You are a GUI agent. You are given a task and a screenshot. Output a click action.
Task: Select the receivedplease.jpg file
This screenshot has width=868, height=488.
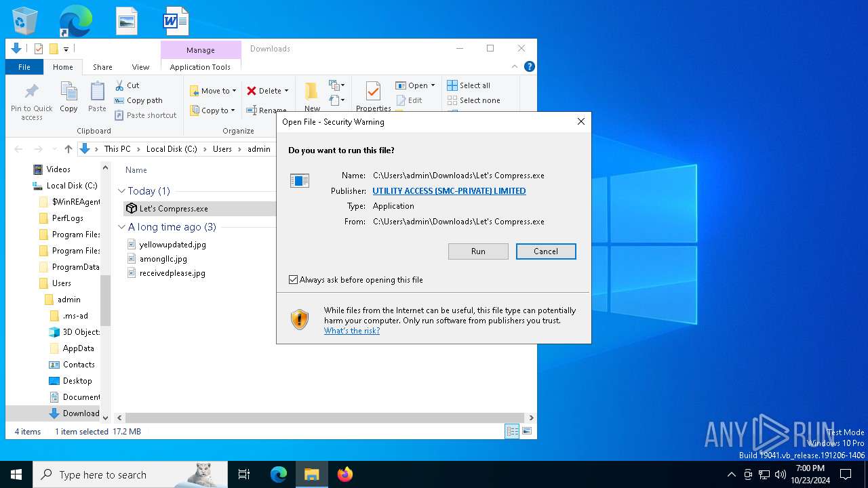tap(172, 273)
